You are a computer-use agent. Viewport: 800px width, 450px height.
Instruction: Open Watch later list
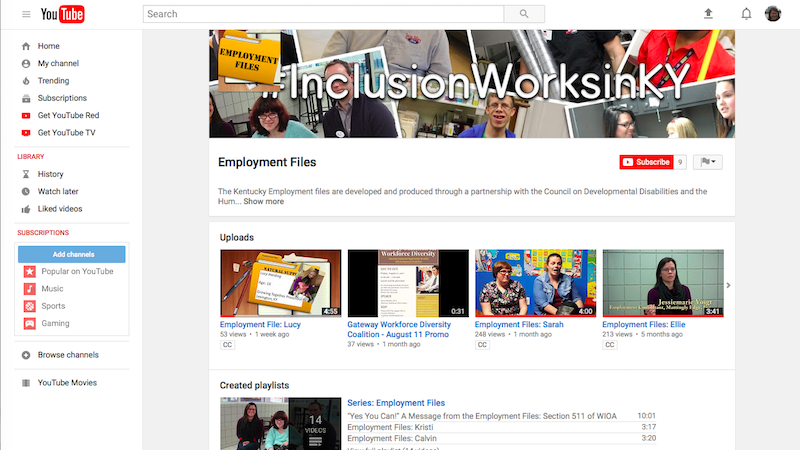pos(58,191)
